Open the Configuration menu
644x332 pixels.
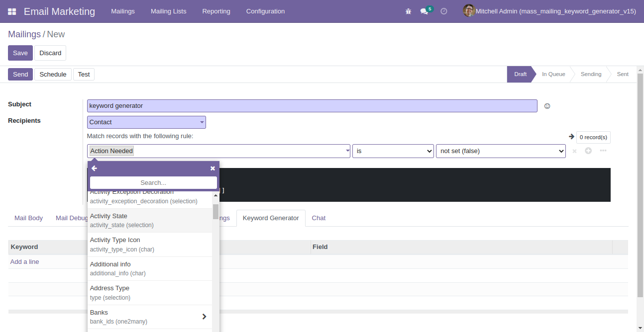(x=266, y=11)
